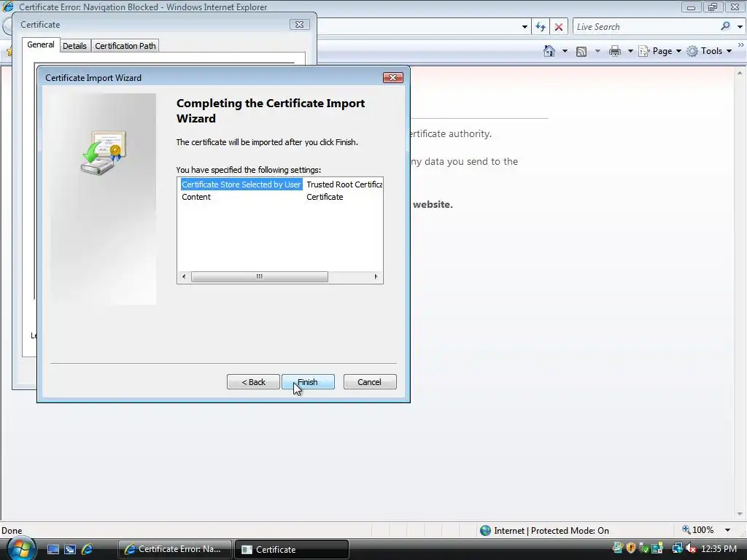Open the search provider dropdown arrow
The height and width of the screenshot is (560, 747).
[x=740, y=27]
